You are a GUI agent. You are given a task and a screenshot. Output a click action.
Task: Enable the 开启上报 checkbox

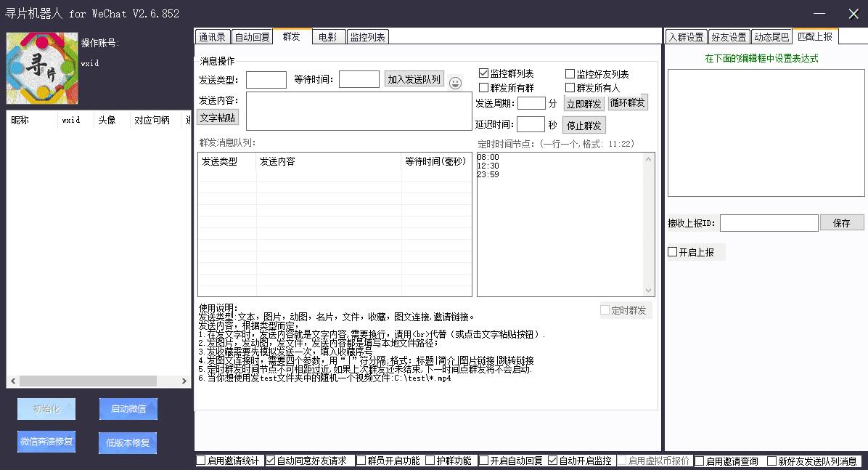tap(673, 251)
